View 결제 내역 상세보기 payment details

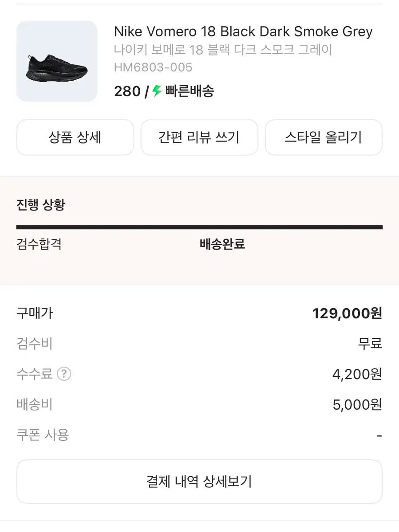point(199,481)
